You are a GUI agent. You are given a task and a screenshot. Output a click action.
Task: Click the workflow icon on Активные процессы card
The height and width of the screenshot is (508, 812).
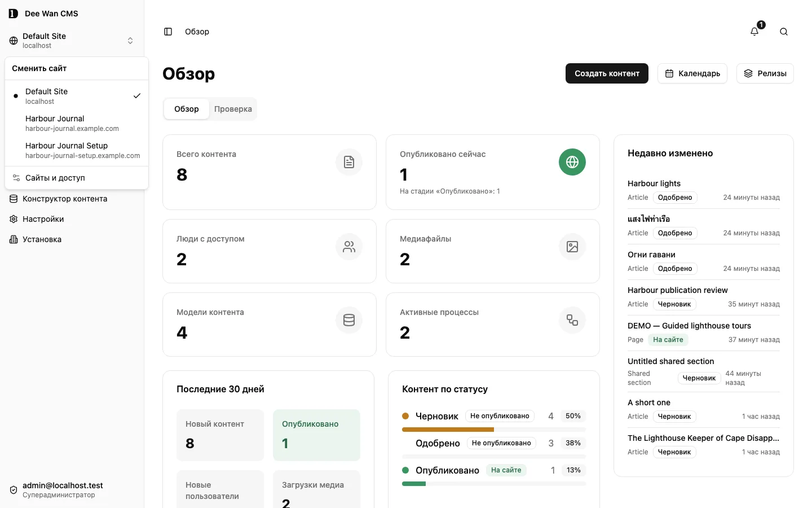572,320
